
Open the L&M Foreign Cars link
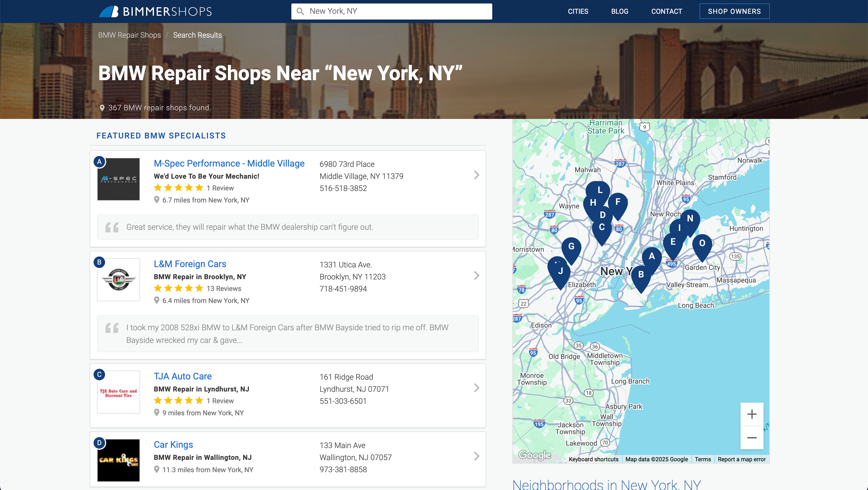[190, 264]
